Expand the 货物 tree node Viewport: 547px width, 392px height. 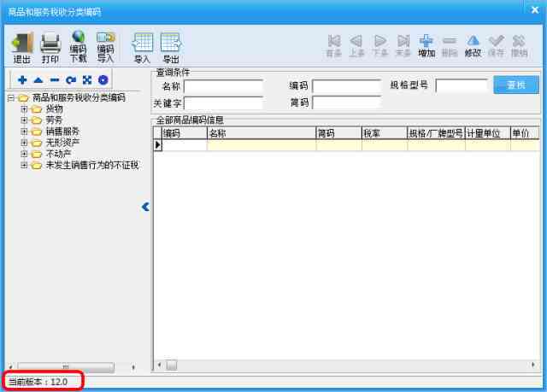[24, 109]
